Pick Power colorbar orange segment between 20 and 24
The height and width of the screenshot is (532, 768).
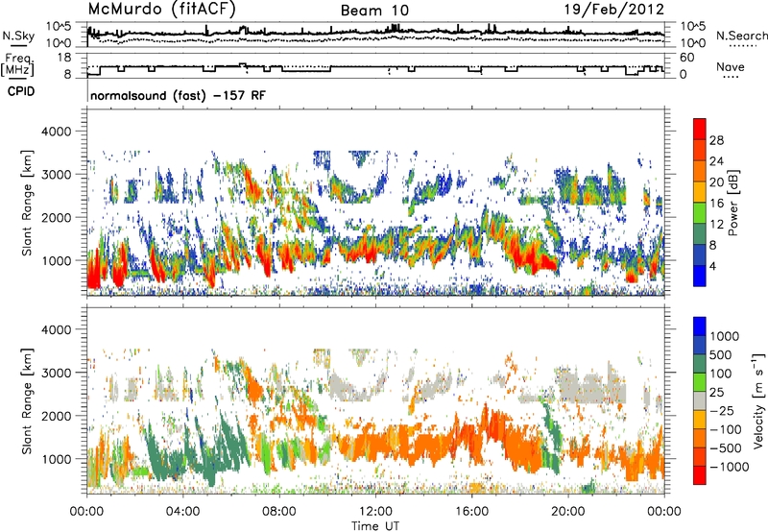click(x=700, y=171)
